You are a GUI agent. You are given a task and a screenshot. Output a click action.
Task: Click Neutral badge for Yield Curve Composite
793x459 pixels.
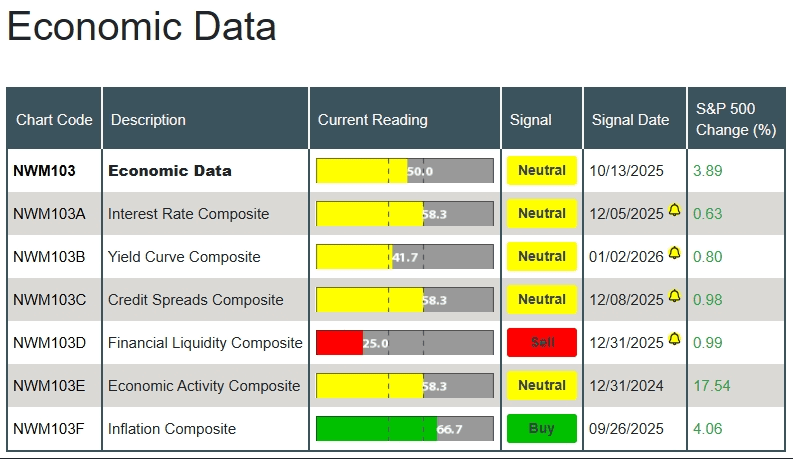(x=542, y=256)
